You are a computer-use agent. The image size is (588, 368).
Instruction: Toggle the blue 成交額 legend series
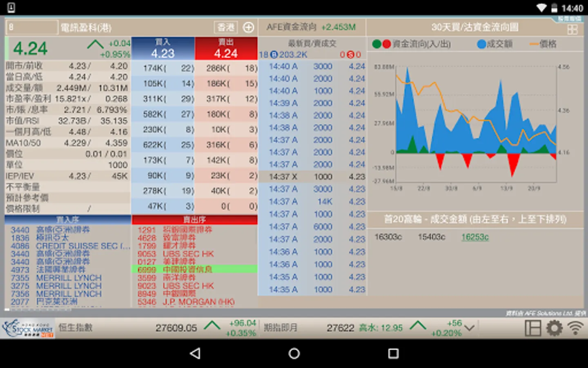click(x=494, y=44)
